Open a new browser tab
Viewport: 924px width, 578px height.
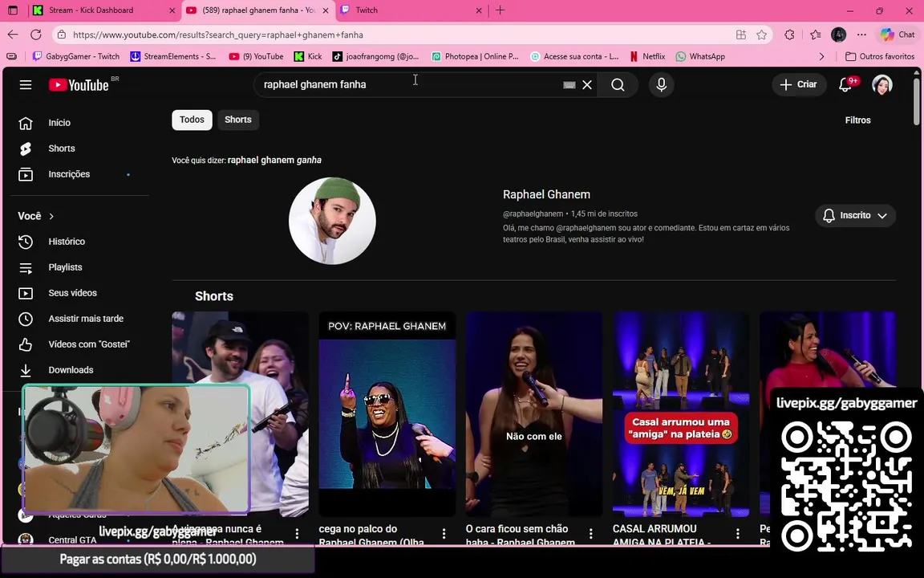(x=500, y=10)
